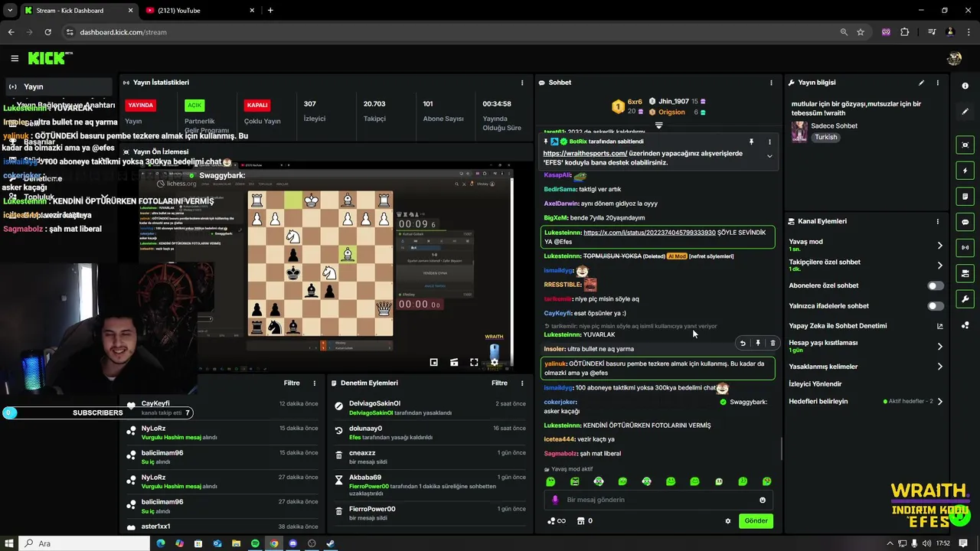The image size is (980, 551).
Task: Click the Turkish language tag
Action: (x=825, y=137)
